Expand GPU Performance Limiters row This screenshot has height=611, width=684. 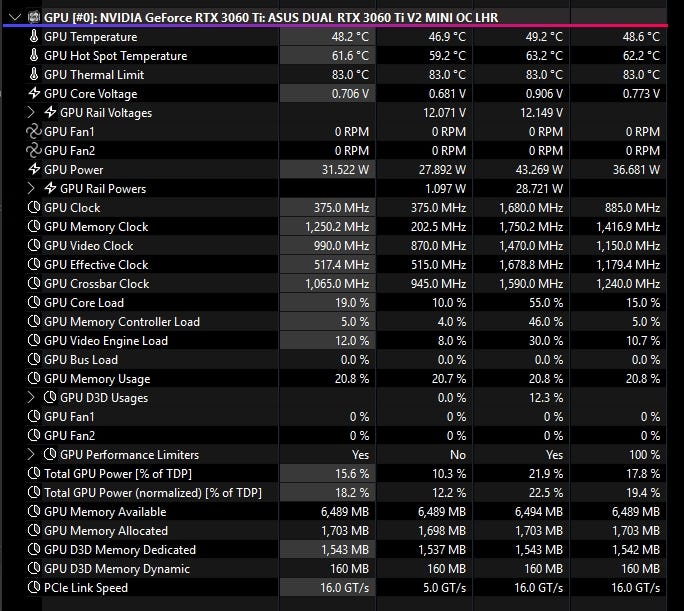click(31, 454)
